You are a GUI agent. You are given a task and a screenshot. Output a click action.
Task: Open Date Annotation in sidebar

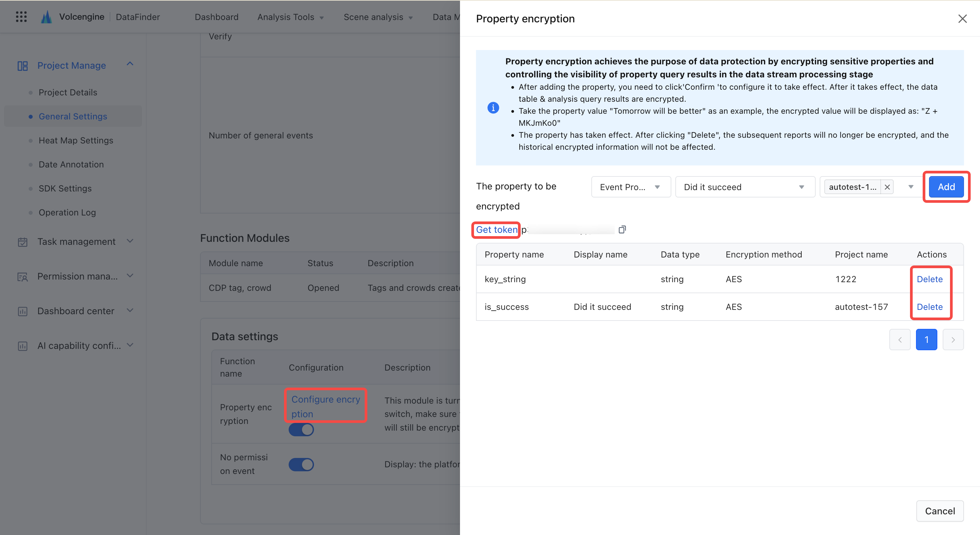71,164
